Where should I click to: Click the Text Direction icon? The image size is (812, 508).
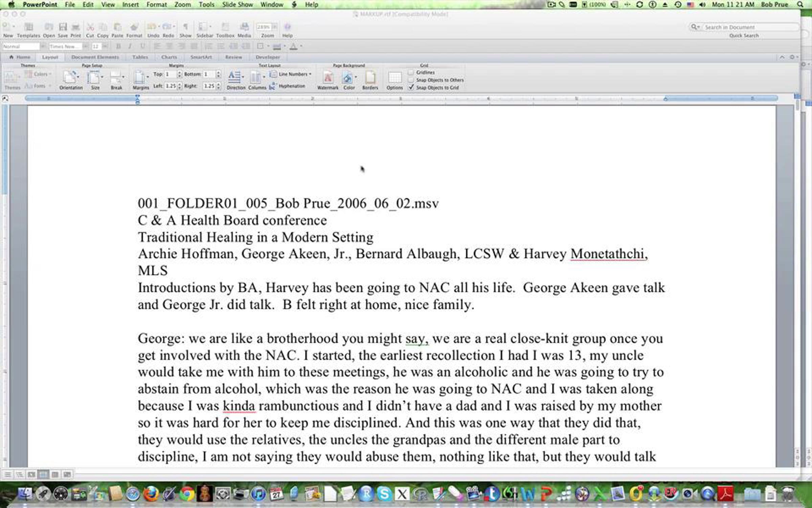(235, 78)
